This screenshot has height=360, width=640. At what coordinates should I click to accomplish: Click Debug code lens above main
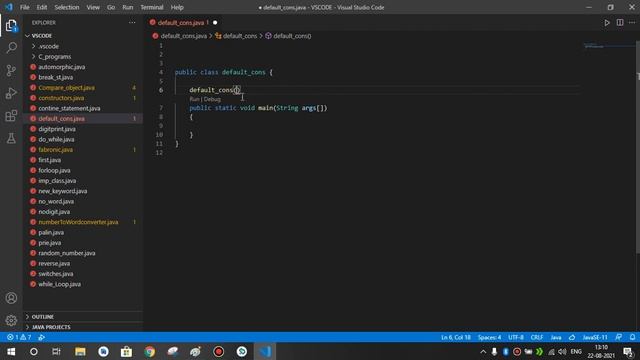(x=212, y=99)
